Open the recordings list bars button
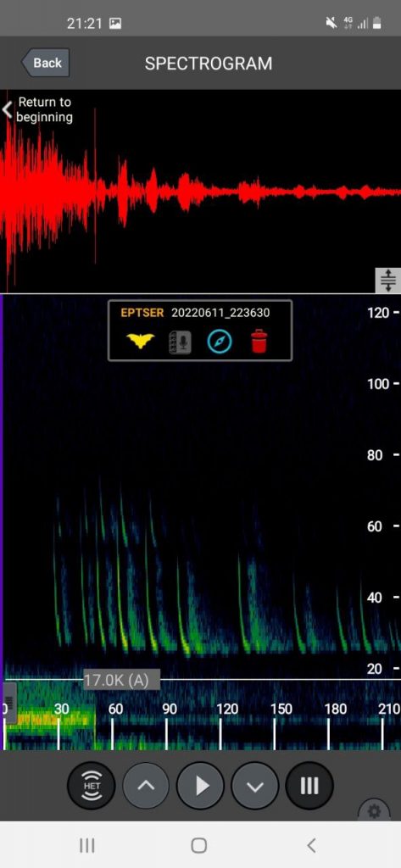The width and height of the screenshot is (401, 868). pyautogui.click(x=309, y=786)
